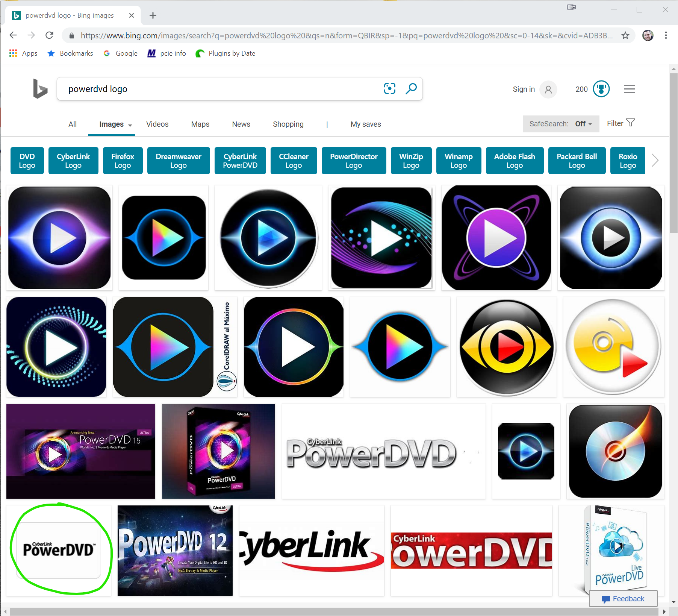The height and width of the screenshot is (616, 678).
Task: Select the Roxio Logo chip
Action: click(628, 161)
